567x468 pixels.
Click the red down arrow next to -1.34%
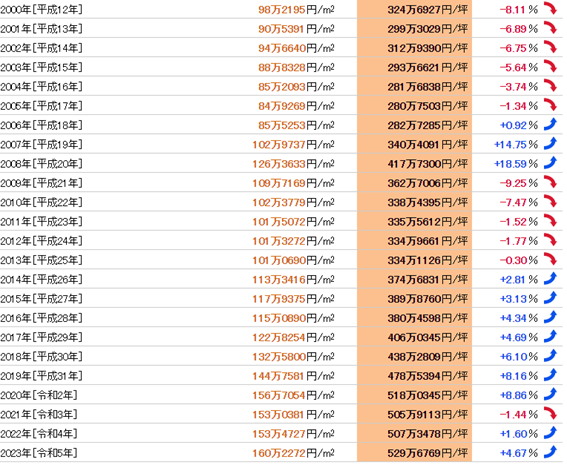(550, 105)
